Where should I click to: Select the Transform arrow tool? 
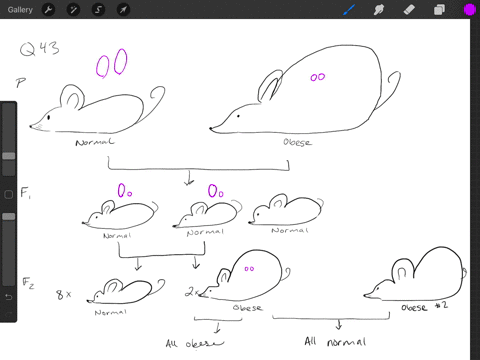click(x=123, y=10)
